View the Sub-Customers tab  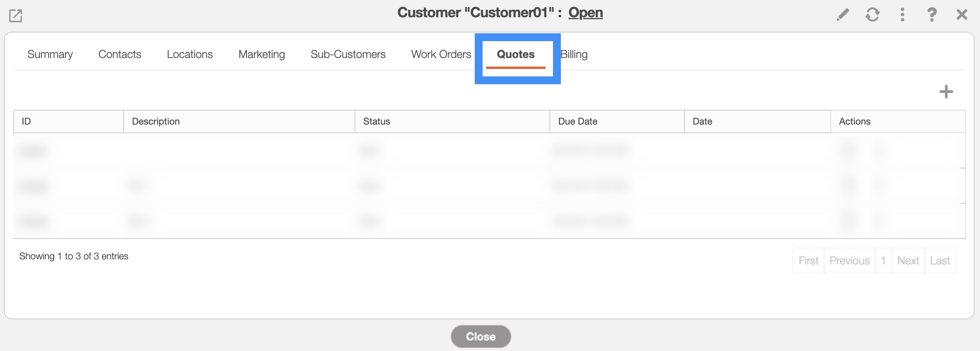pyautogui.click(x=348, y=54)
